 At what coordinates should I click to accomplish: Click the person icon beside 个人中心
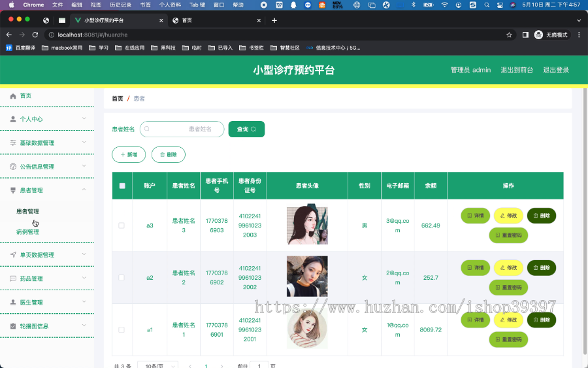pyautogui.click(x=13, y=120)
